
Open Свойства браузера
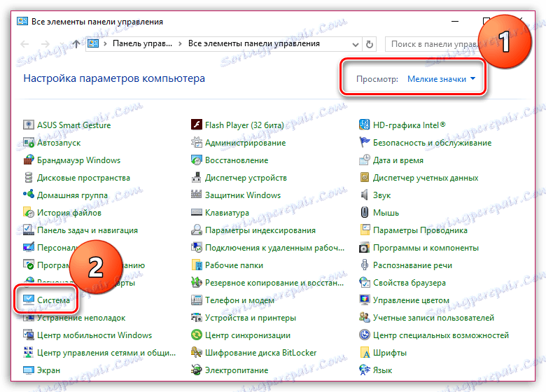pyautogui.click(x=409, y=283)
